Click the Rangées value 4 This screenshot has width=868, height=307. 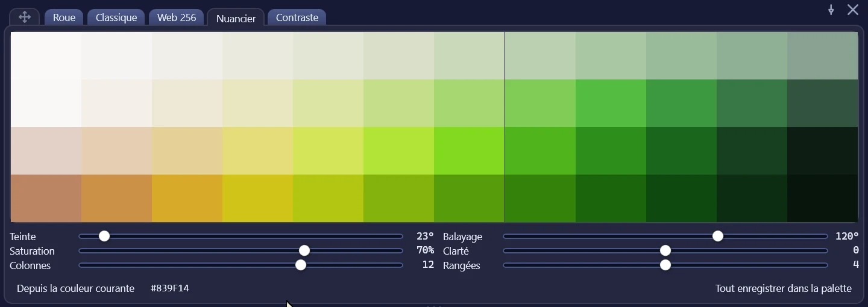pos(856,265)
